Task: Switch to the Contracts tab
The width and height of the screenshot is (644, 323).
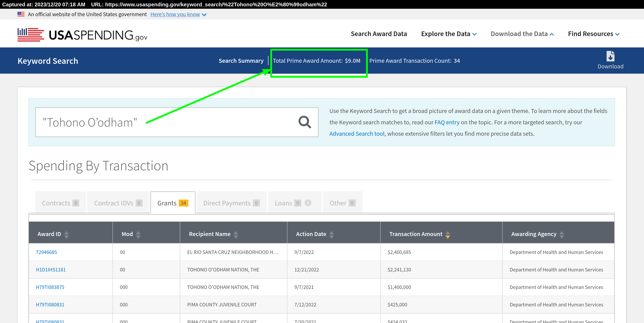Action: pyautogui.click(x=61, y=203)
